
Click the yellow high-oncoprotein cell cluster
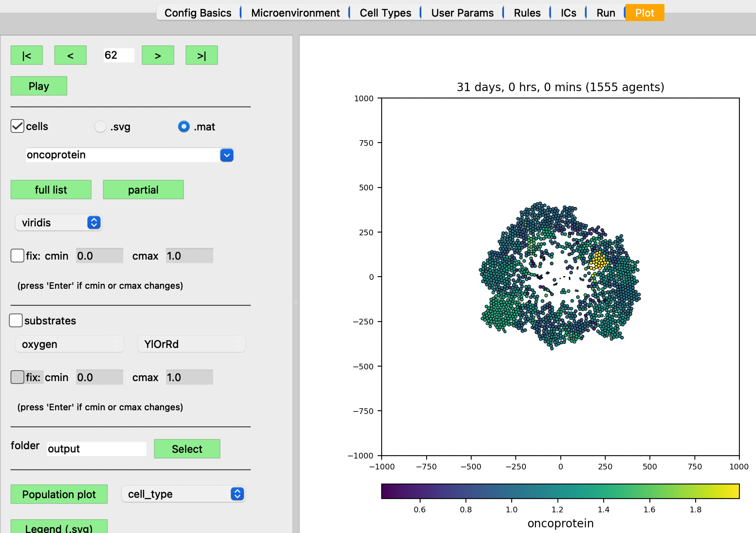click(598, 260)
